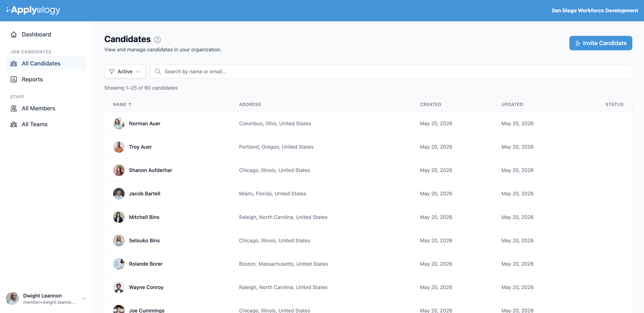Click Setsuko Bins's avatar
644x313 pixels.
click(119, 240)
